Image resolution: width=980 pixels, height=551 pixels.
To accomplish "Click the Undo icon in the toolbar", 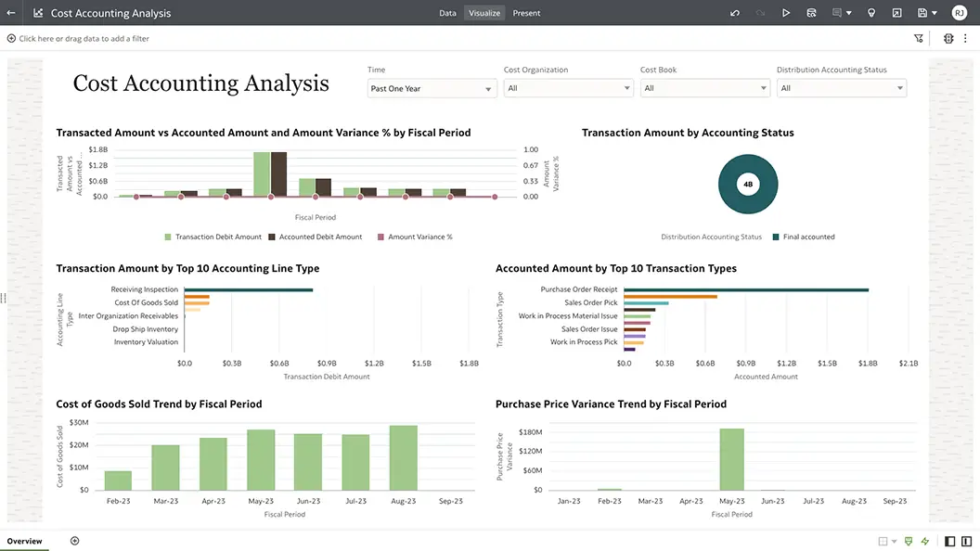I will coord(735,13).
